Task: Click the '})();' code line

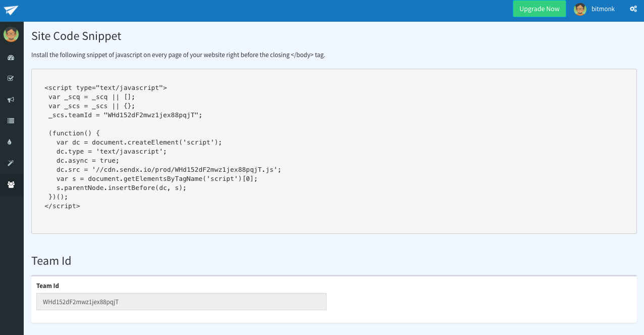Action: point(58,197)
